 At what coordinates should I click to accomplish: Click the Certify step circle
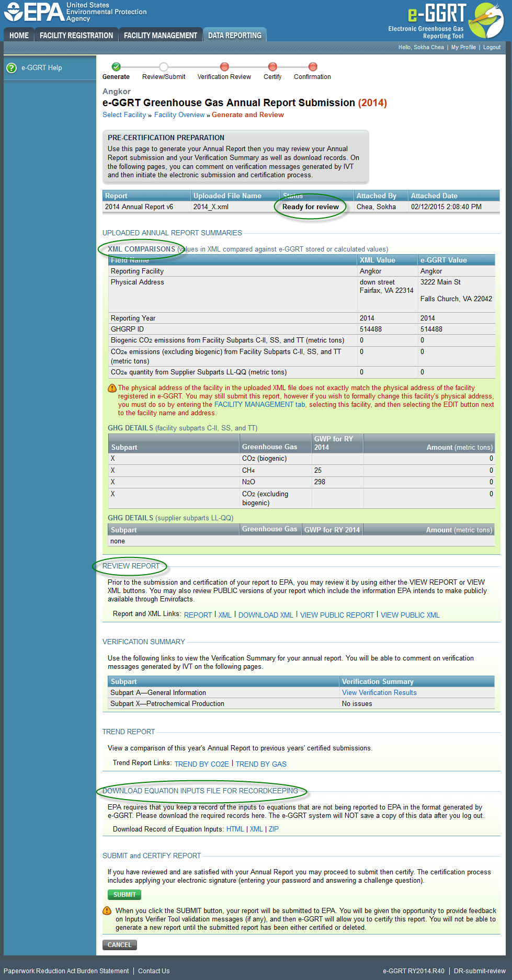pyautogui.click(x=272, y=67)
